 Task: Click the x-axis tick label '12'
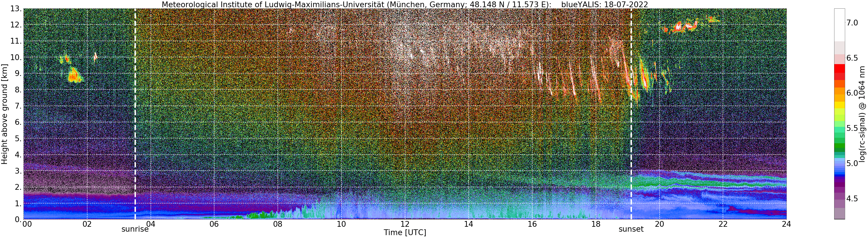(x=405, y=224)
